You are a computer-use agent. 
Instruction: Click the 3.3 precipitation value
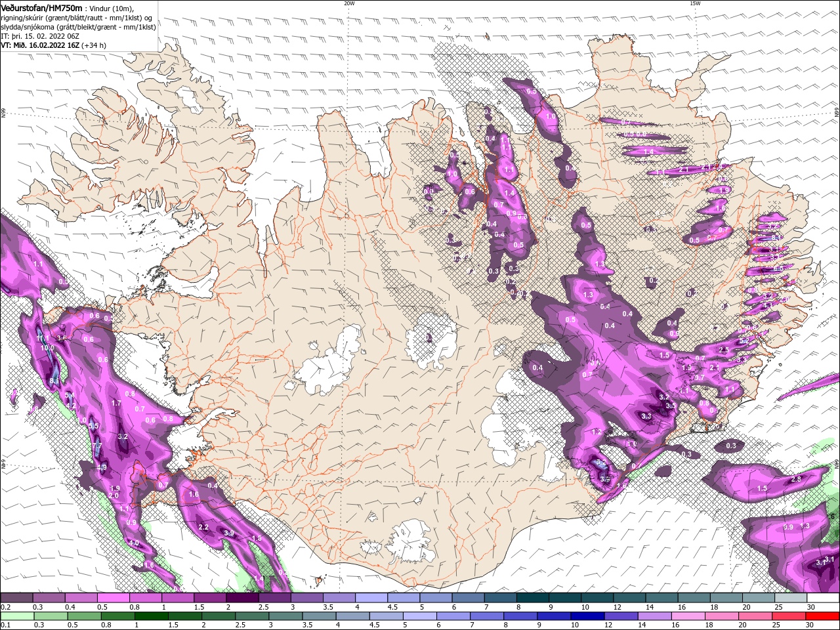[646, 415]
